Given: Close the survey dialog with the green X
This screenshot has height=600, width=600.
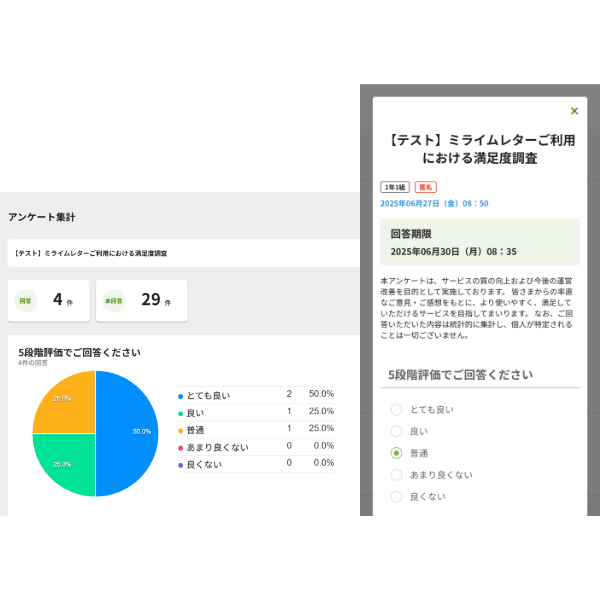Looking at the screenshot, I should coord(574,111).
